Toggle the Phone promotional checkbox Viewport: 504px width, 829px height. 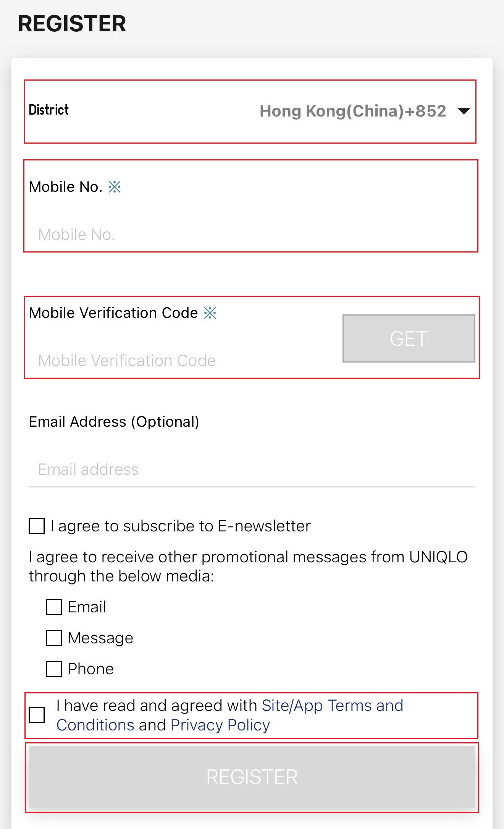54,669
